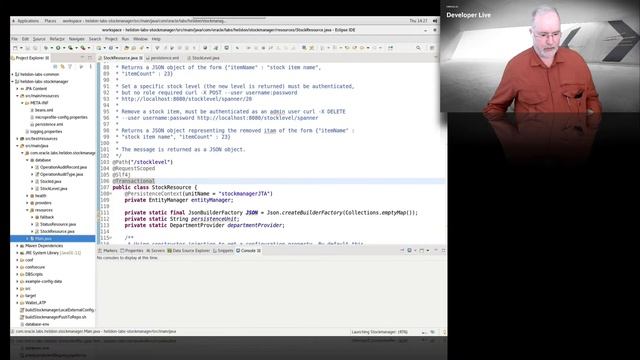Screen dimensions: 640x360
Task: Click the Search magnifier icon in toolbar
Action: (x=418, y=48)
